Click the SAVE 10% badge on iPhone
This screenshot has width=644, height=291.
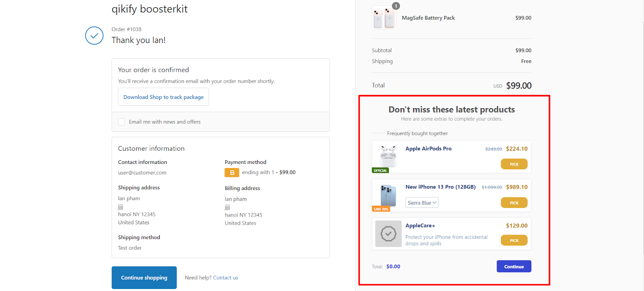coord(381,209)
